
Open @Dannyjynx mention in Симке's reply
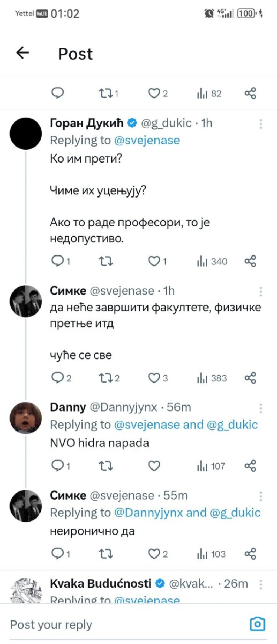[x=149, y=513]
